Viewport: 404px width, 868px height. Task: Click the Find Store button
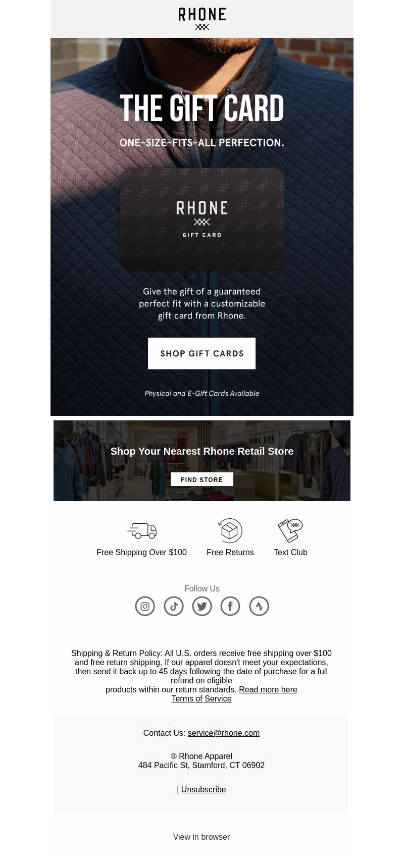tap(202, 479)
